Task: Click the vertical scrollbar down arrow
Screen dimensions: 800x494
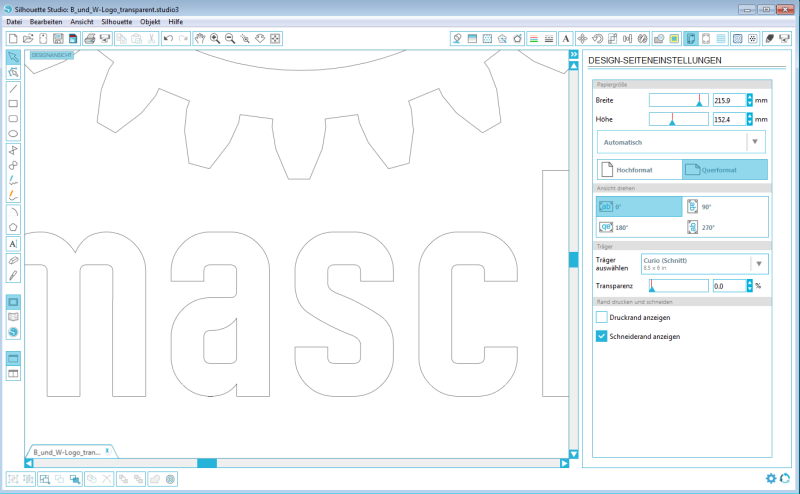Action: (573, 454)
